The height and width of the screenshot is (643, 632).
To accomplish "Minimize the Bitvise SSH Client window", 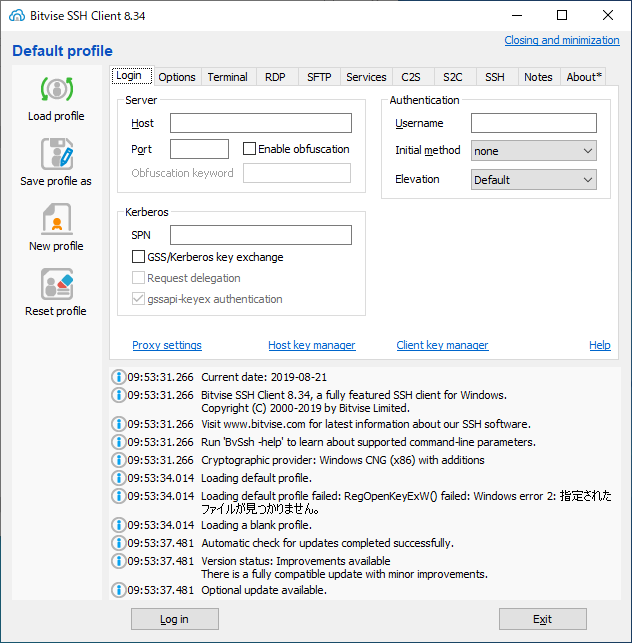I will pyautogui.click(x=517, y=16).
